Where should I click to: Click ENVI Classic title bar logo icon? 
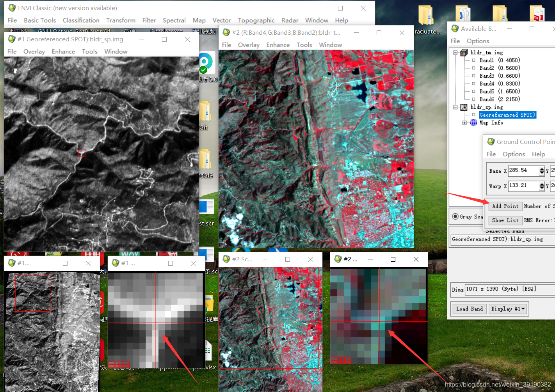12,8
